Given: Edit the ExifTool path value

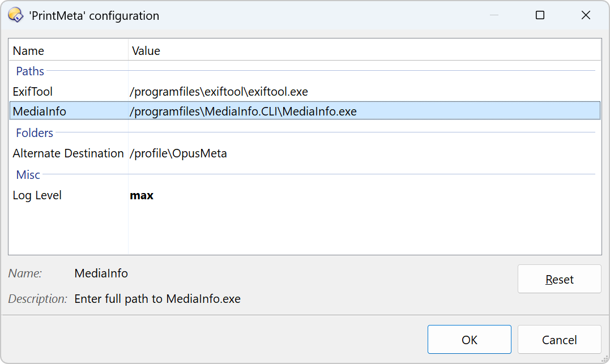Looking at the screenshot, I should pos(219,91).
